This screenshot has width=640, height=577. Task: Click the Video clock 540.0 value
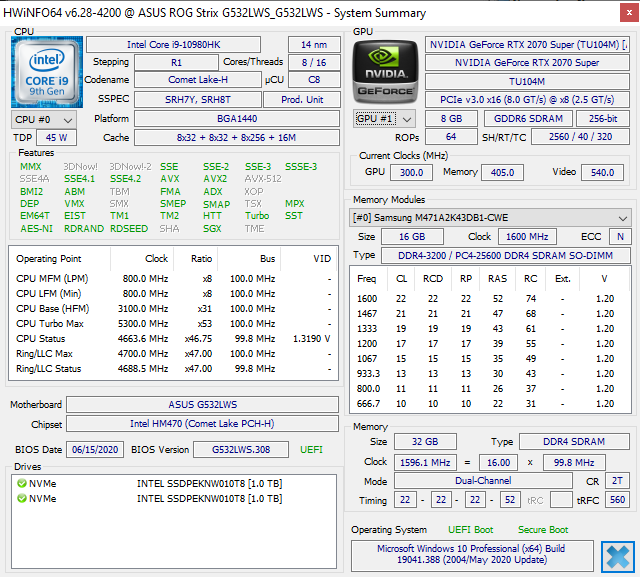tap(602, 172)
